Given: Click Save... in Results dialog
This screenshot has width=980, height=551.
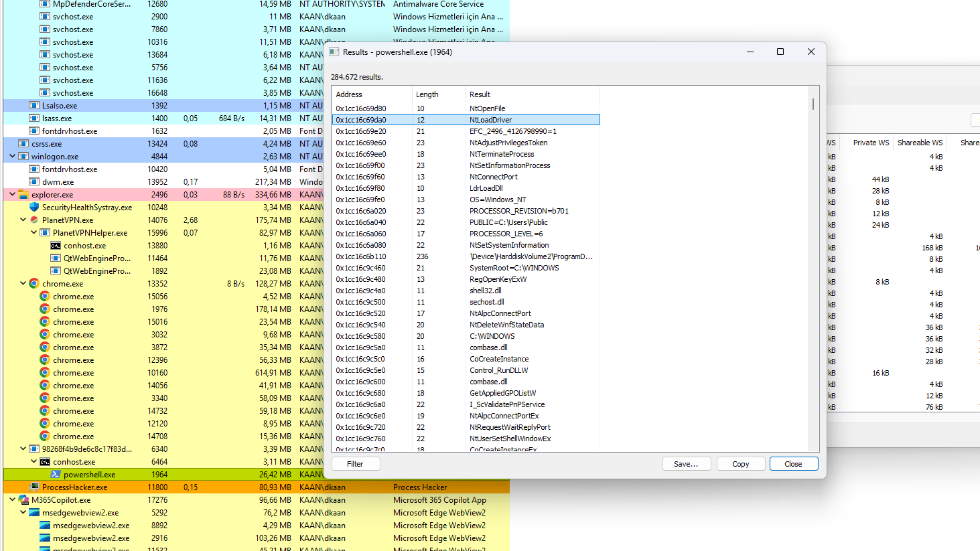Looking at the screenshot, I should [x=687, y=464].
